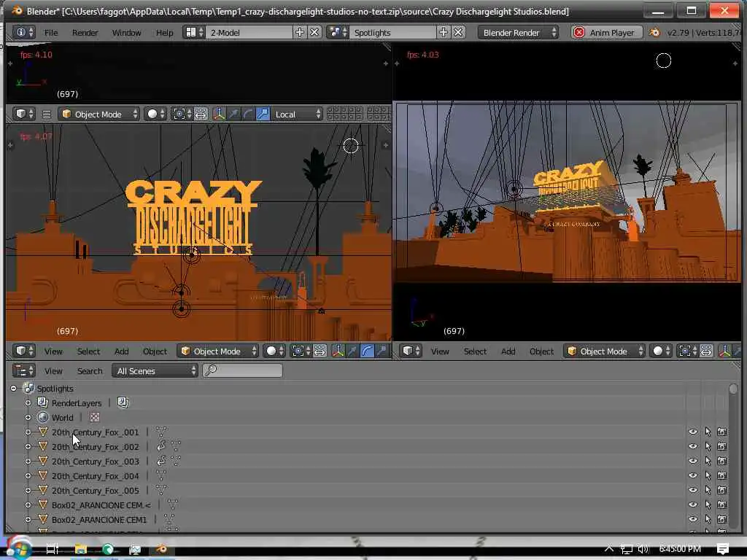The width and height of the screenshot is (747, 560).
Task: Select rotate manipulator in front-view viewport header
Action: [367, 351]
